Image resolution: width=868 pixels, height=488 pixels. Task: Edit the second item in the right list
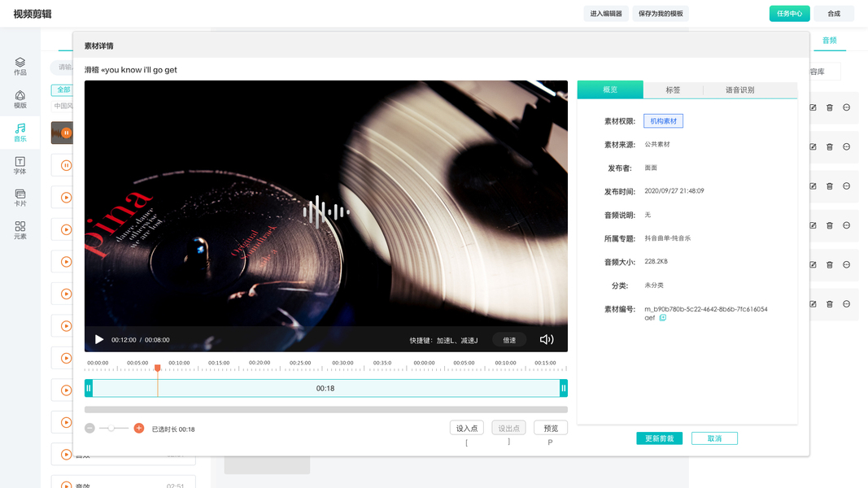point(813,146)
